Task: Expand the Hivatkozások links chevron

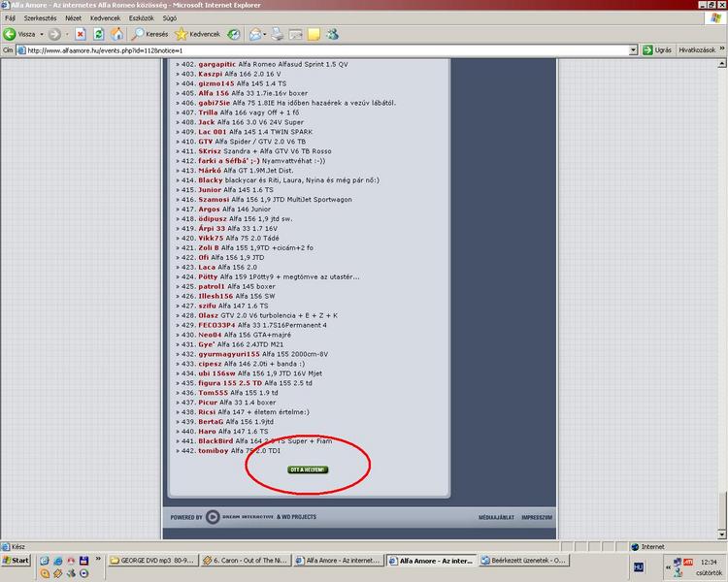Action: [x=722, y=48]
